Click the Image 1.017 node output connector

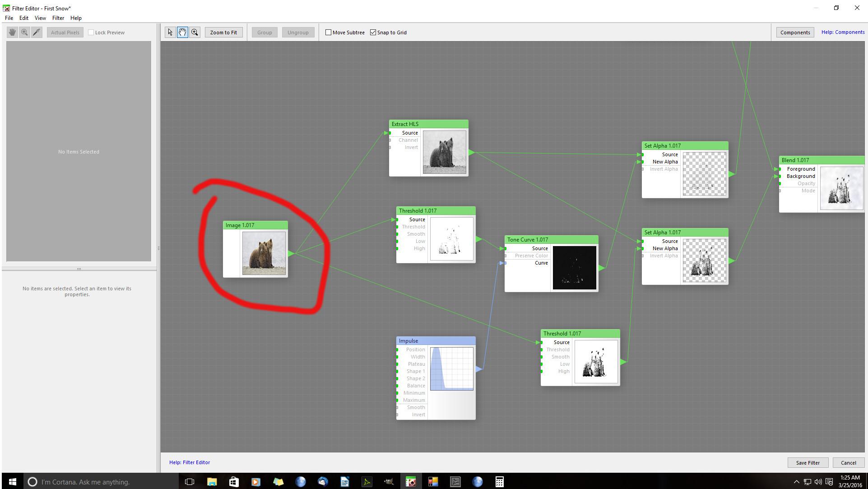[291, 253]
